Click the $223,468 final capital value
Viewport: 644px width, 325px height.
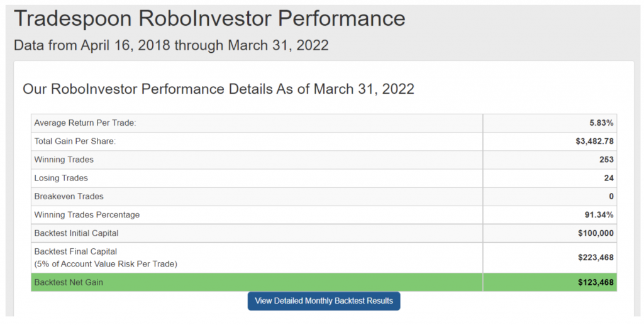(x=596, y=258)
